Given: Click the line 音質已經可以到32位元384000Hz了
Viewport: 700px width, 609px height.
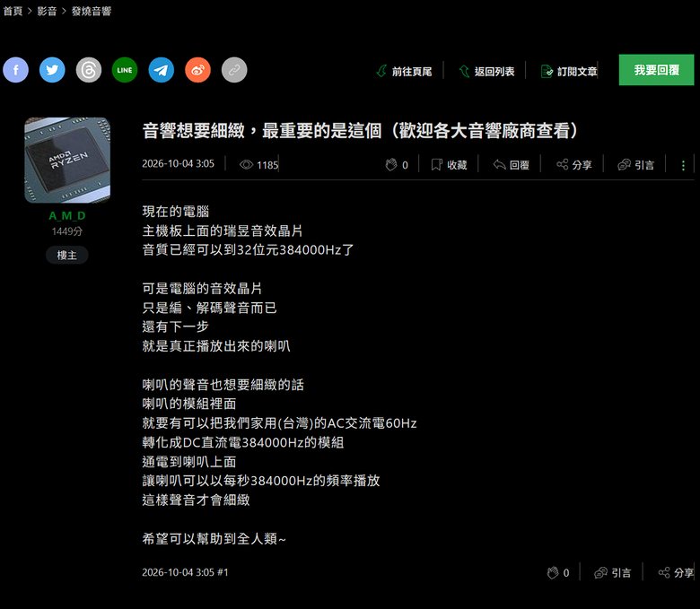Looking at the screenshot, I should (x=248, y=250).
